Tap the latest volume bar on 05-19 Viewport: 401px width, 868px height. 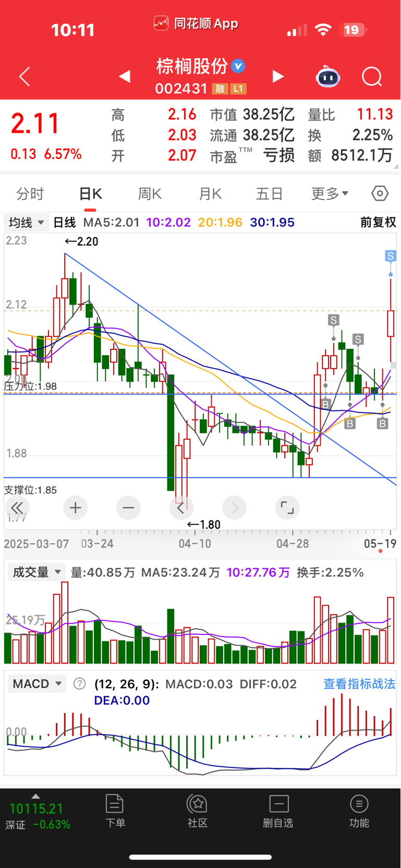391,630
